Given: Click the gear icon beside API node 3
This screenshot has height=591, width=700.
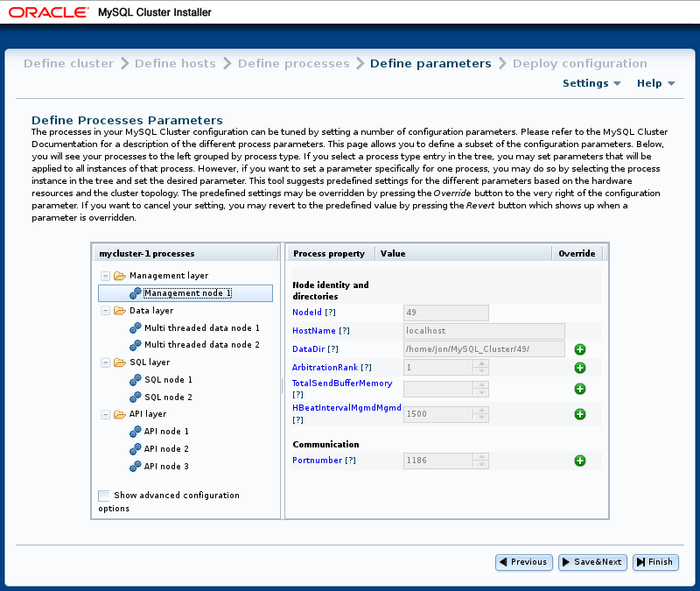Looking at the screenshot, I should (135, 467).
